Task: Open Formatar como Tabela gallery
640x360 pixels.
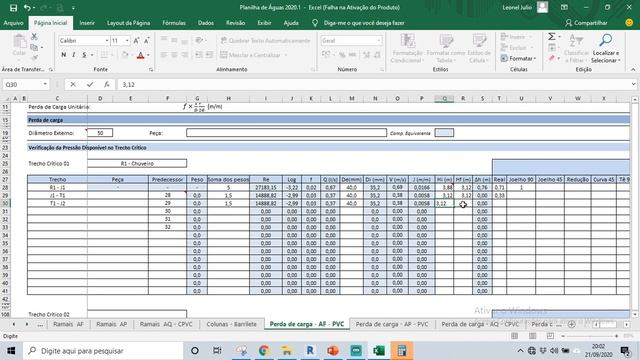Action: pos(446,48)
